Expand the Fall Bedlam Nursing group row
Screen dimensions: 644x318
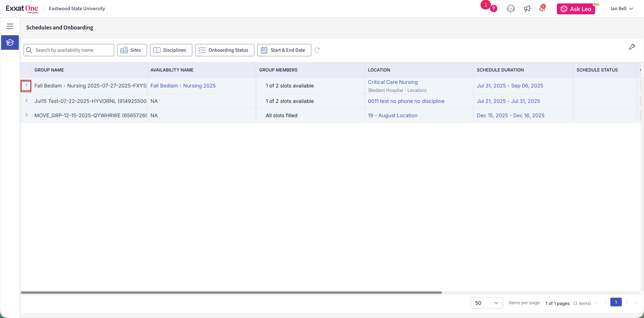[x=26, y=85]
